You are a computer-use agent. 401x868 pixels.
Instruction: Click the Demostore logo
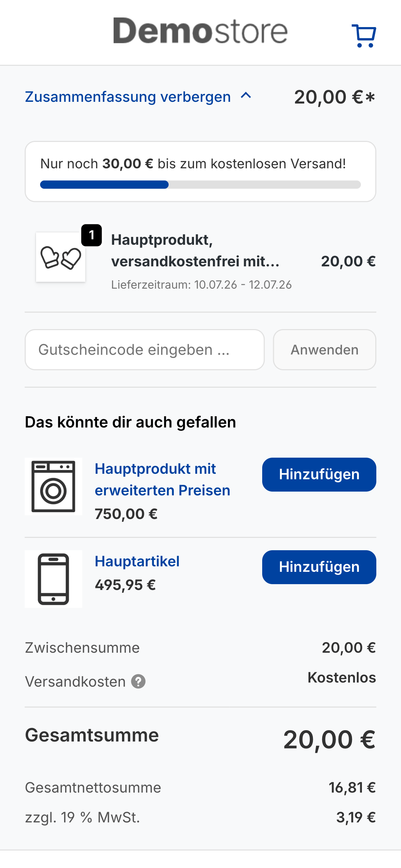(x=200, y=31)
